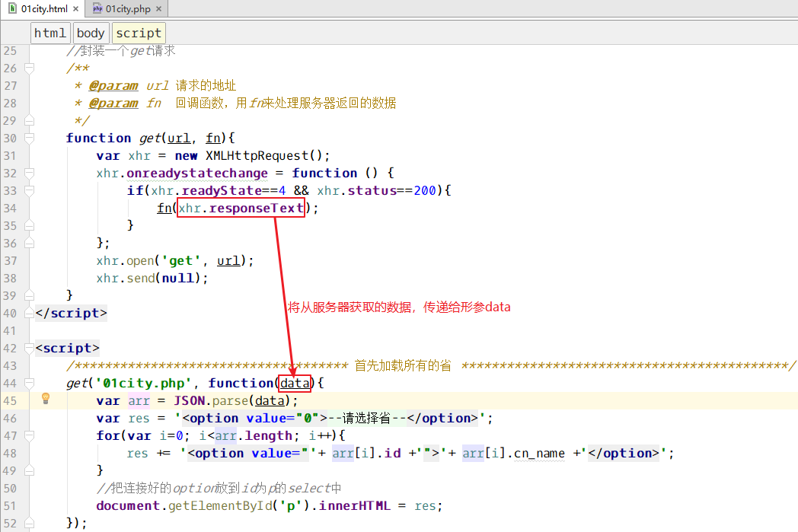798x532 pixels.
Task: Click 'onreadystatechange' on line 32
Action: tap(197, 173)
